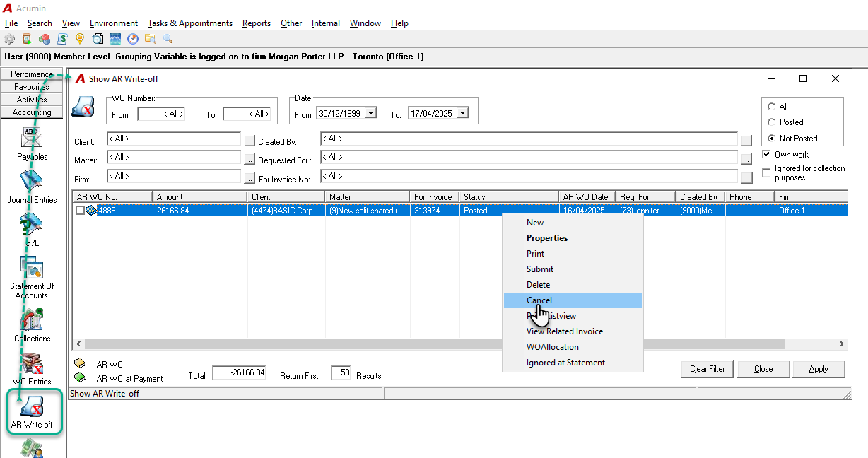Open the Reports menu
Image resolution: width=868 pixels, height=458 pixels.
(x=257, y=23)
